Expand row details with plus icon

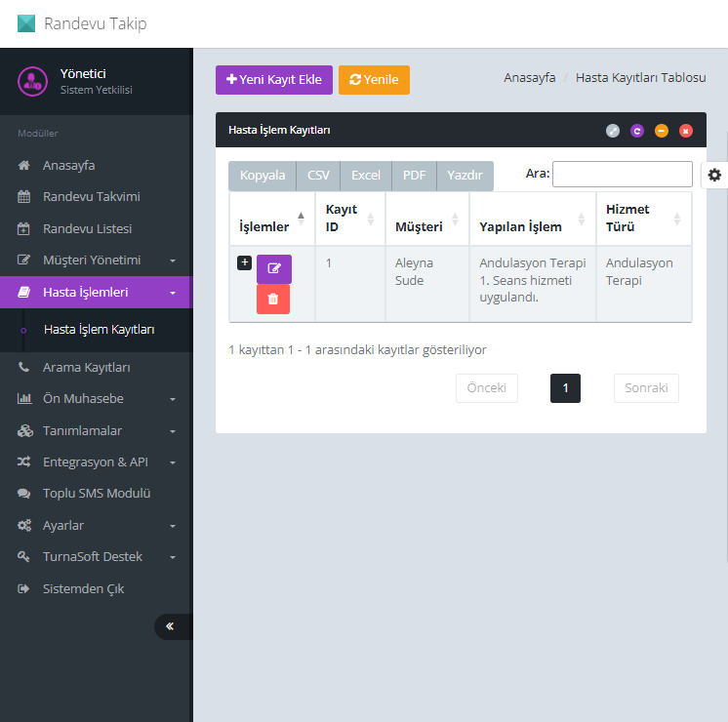[x=244, y=262]
